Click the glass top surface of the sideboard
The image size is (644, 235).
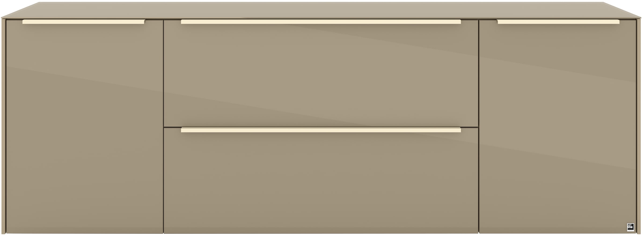tap(321, 10)
